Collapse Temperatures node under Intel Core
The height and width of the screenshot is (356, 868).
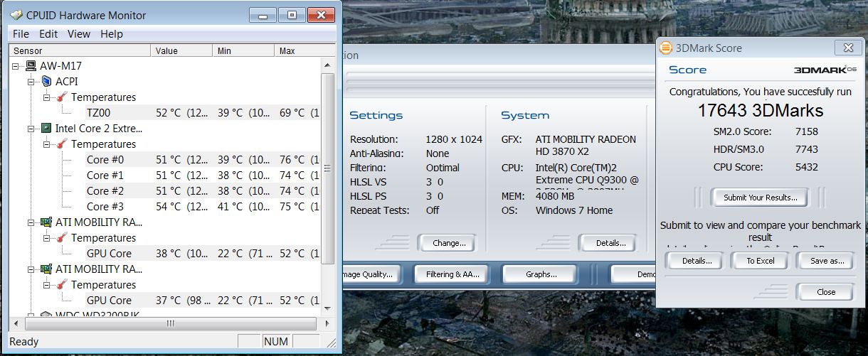pos(47,144)
